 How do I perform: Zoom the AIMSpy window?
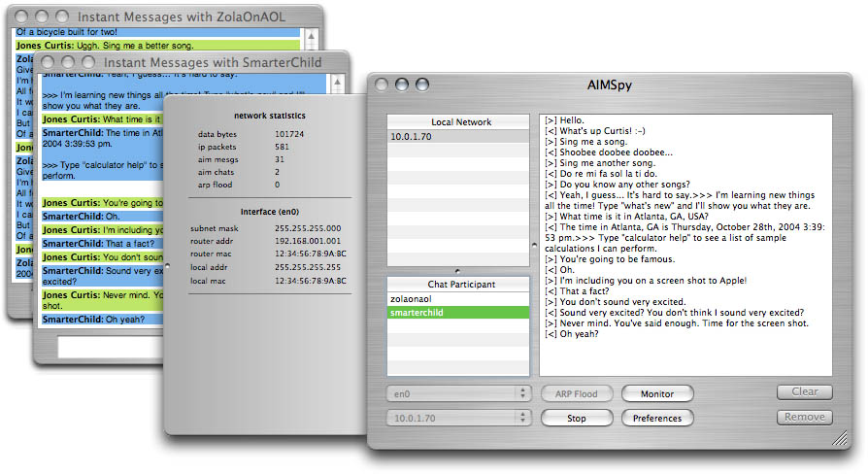click(422, 85)
